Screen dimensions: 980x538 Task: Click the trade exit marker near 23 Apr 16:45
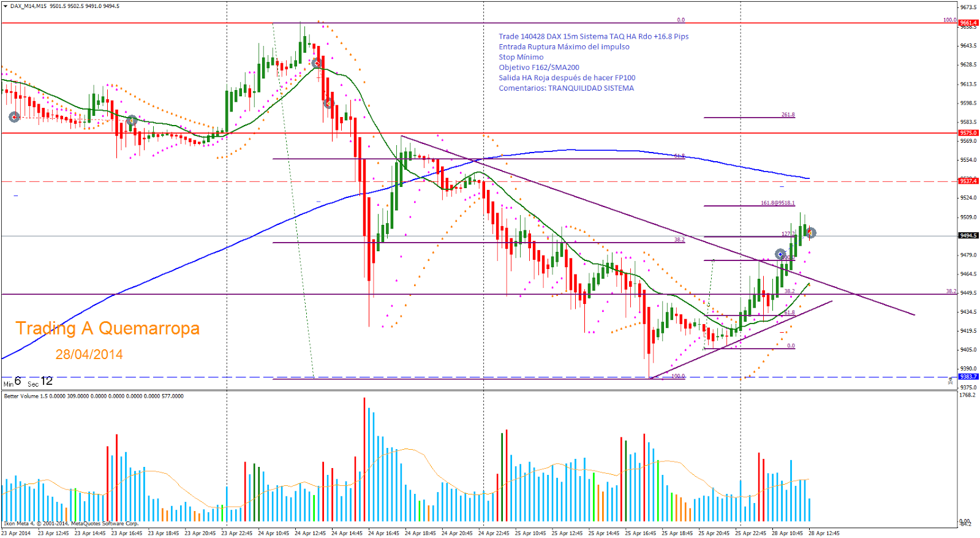(x=132, y=121)
